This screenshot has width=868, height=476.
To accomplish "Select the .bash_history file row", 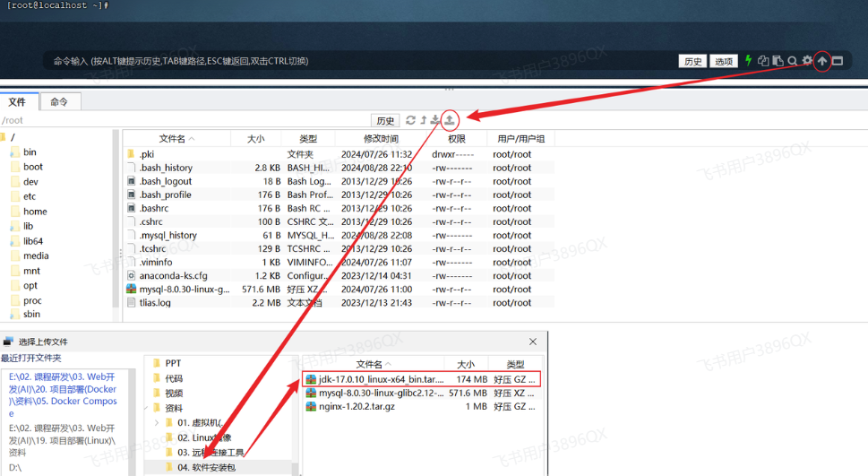I will (x=339, y=168).
